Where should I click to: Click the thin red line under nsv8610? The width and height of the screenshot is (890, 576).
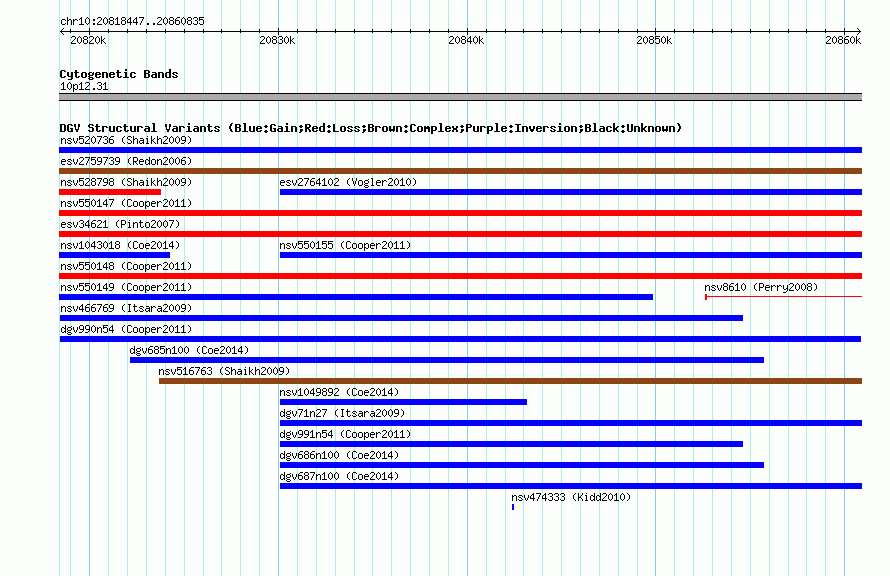click(784, 297)
